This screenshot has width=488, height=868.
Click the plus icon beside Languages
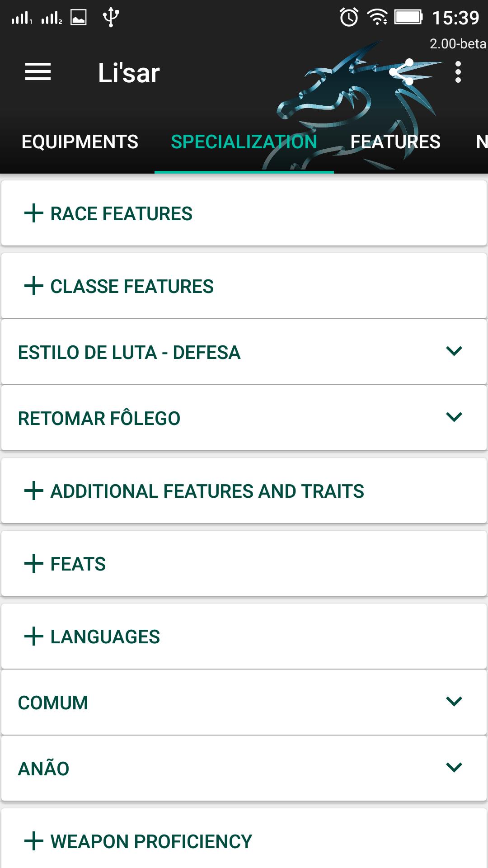pyautogui.click(x=34, y=637)
